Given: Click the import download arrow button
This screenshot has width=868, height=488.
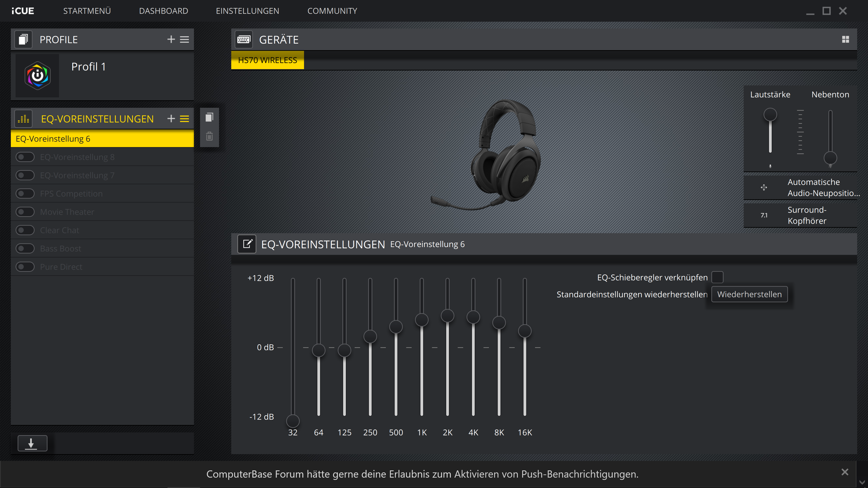Looking at the screenshot, I should pos(32,443).
